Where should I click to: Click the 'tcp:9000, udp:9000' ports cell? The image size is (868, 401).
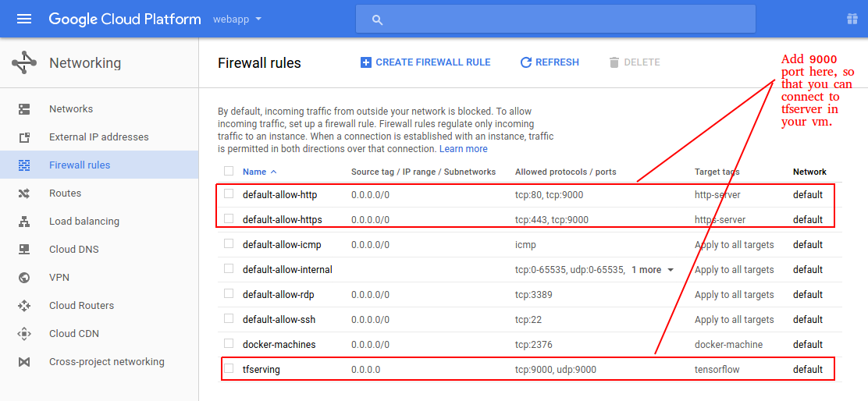[x=555, y=370]
